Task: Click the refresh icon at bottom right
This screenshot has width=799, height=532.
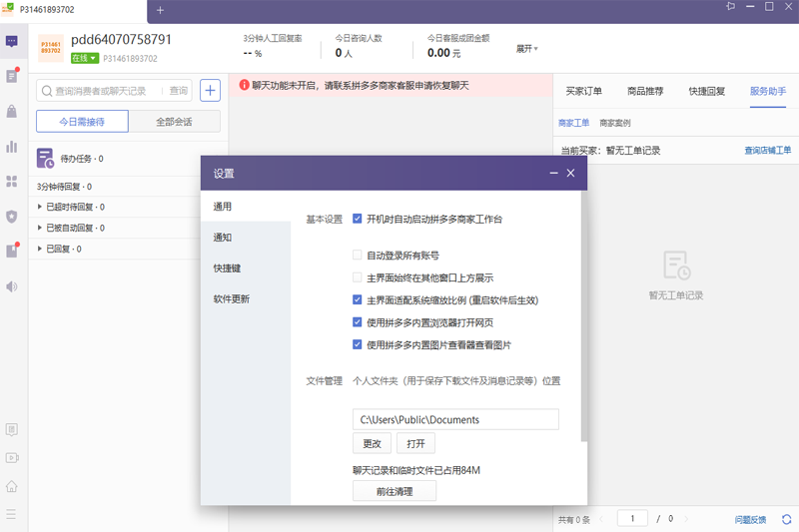Action: (787, 519)
